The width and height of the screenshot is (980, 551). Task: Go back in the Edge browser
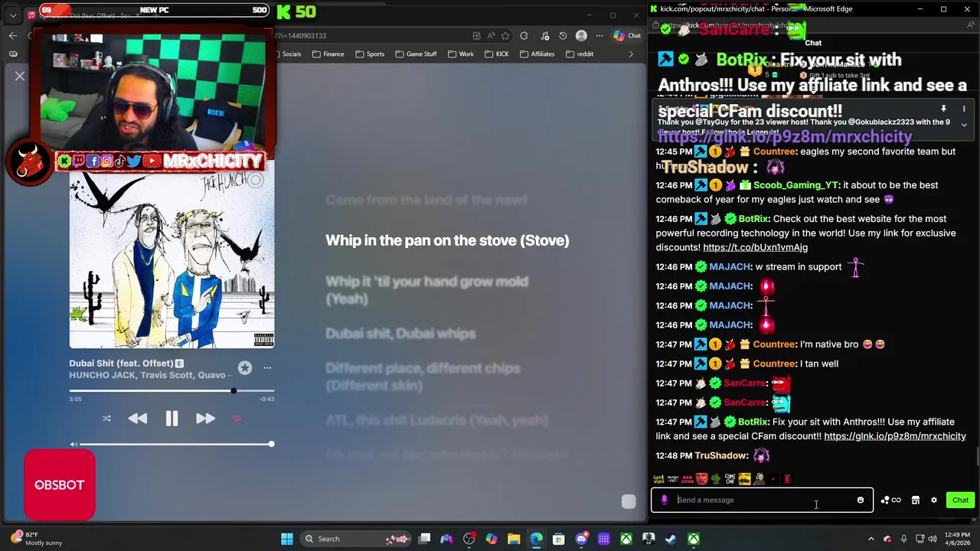pyautogui.click(x=13, y=35)
